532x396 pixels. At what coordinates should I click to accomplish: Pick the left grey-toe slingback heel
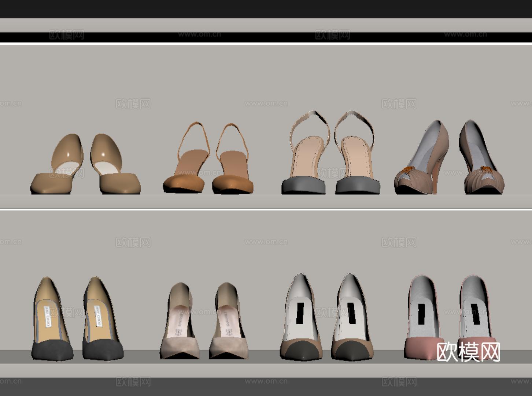pos(306,152)
